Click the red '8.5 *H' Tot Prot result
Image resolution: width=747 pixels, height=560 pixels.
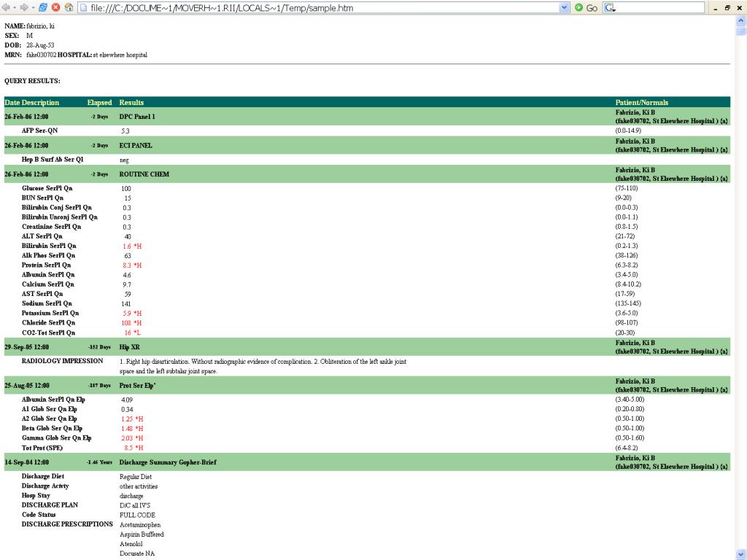133,448
